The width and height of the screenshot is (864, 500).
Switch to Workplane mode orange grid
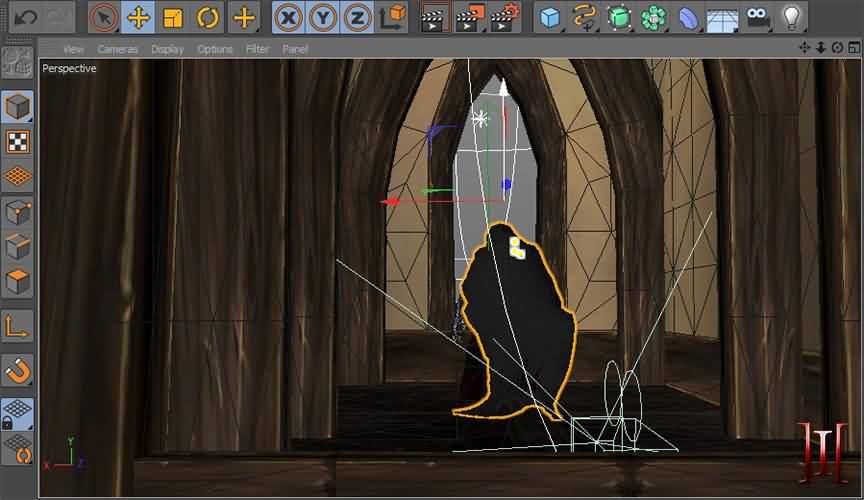pos(18,176)
